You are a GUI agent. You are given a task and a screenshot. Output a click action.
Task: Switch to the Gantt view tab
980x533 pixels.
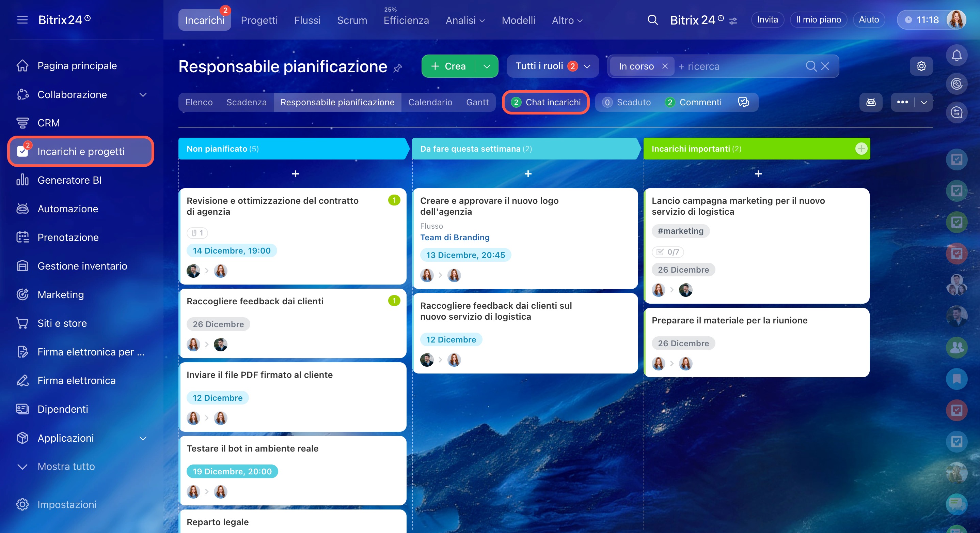coord(477,102)
